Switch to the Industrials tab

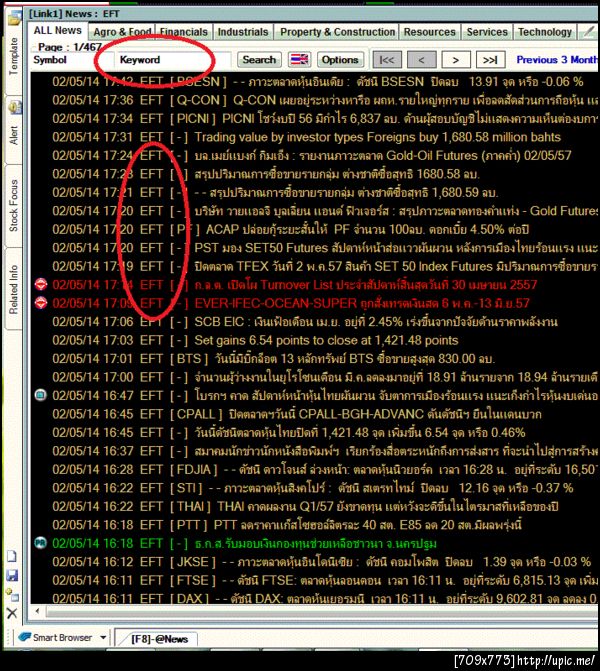[243, 32]
